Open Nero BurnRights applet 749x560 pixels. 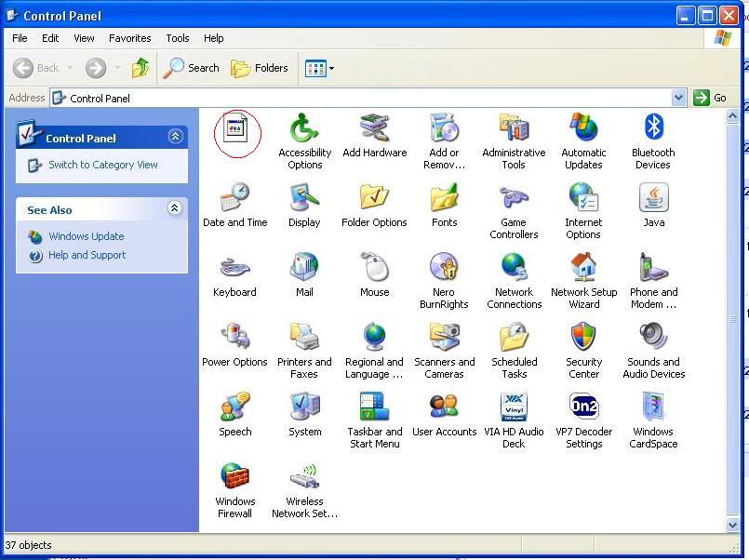click(x=444, y=269)
